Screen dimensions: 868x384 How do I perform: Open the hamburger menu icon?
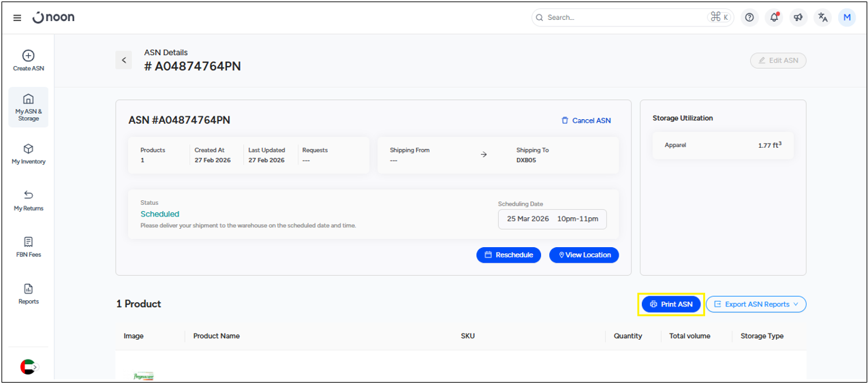[x=17, y=18]
